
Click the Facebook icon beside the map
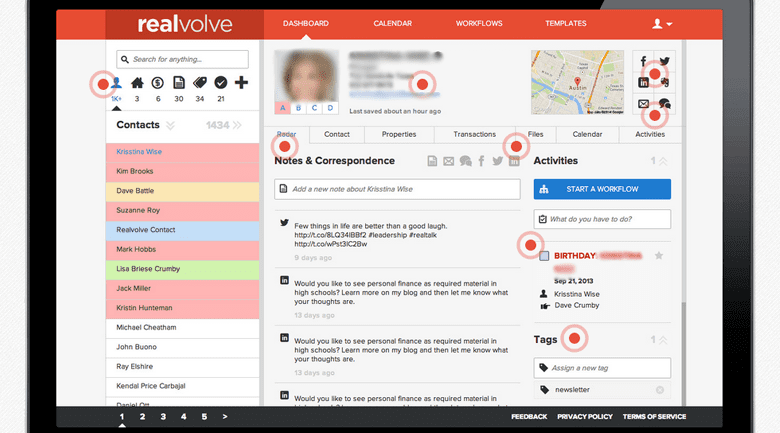[x=643, y=61]
